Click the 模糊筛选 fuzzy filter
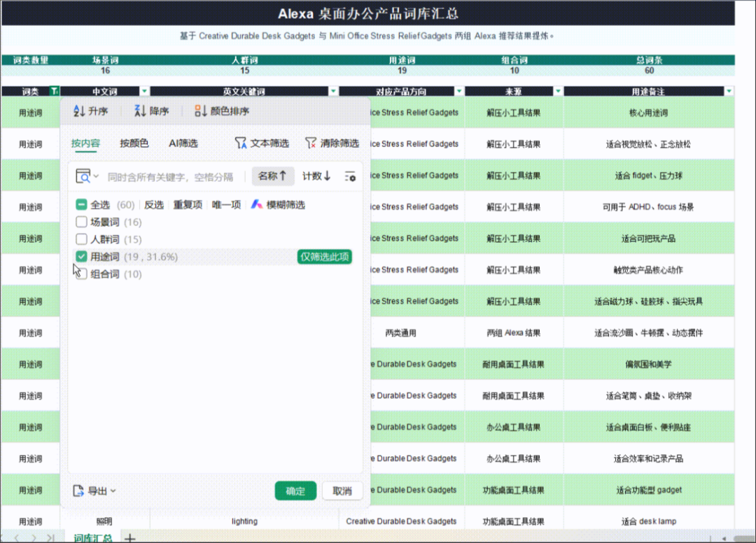This screenshot has height=543, width=756. [278, 205]
